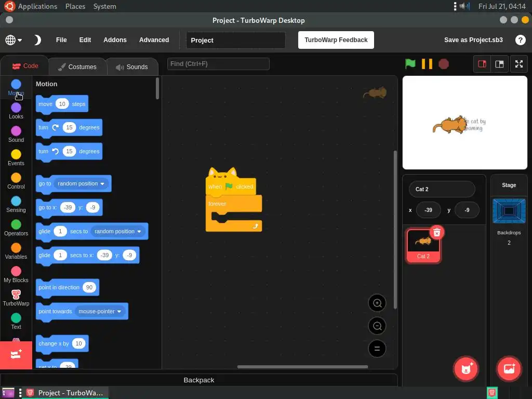Open the help question mark icon

tap(520, 40)
